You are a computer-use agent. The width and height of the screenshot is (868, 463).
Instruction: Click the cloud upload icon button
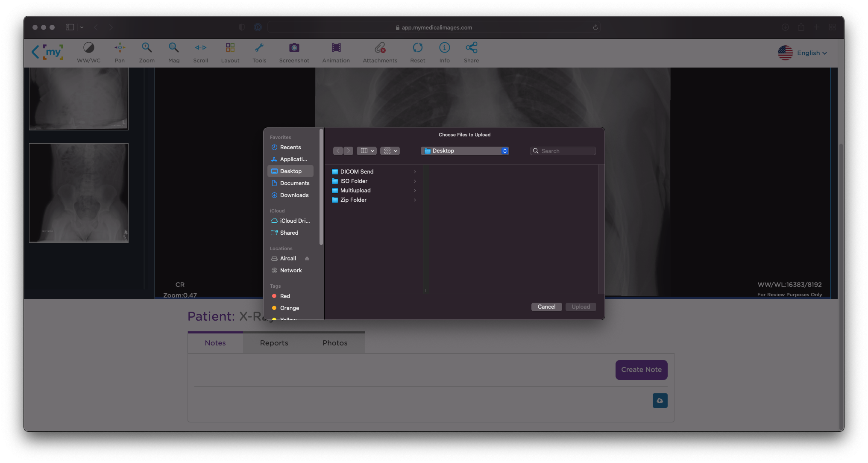[660, 401]
